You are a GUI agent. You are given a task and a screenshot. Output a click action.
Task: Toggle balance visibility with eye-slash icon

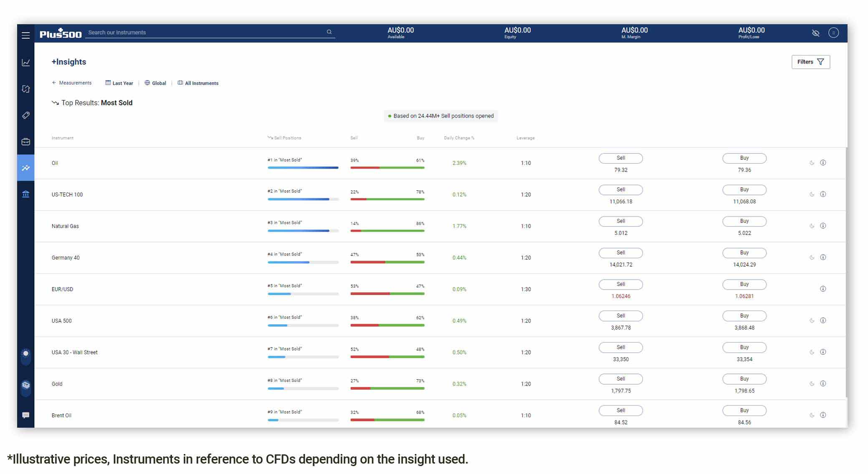(x=816, y=33)
